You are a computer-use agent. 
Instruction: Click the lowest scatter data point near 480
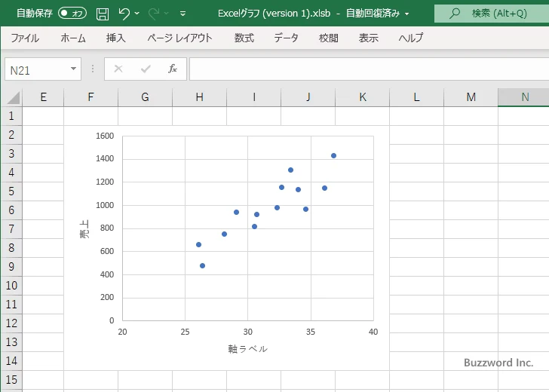[x=202, y=265]
